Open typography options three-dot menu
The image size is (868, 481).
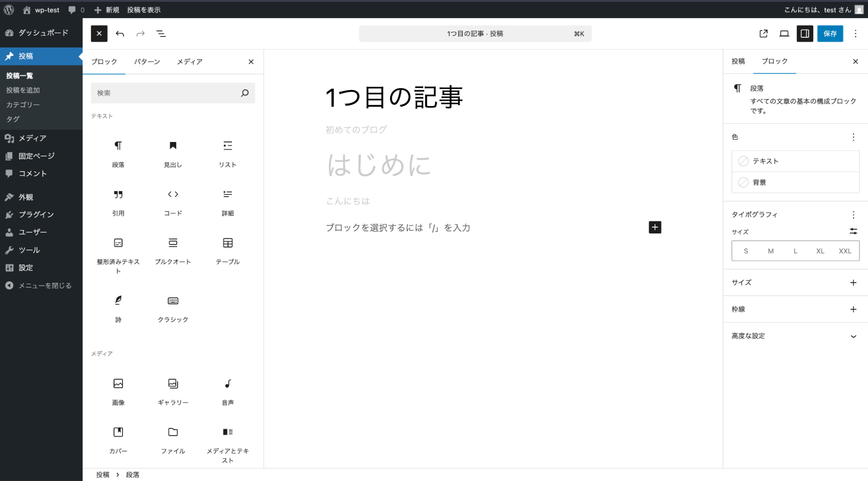pos(853,215)
